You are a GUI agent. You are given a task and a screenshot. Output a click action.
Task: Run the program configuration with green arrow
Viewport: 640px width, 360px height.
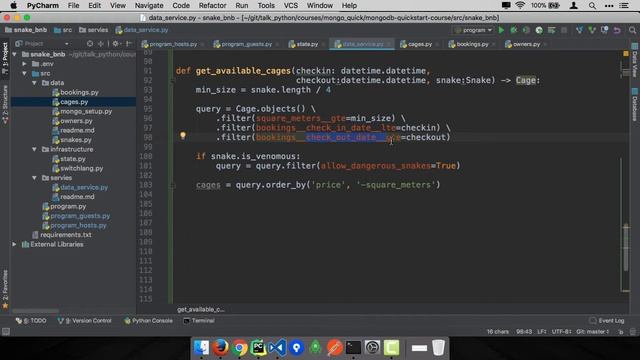click(x=501, y=30)
